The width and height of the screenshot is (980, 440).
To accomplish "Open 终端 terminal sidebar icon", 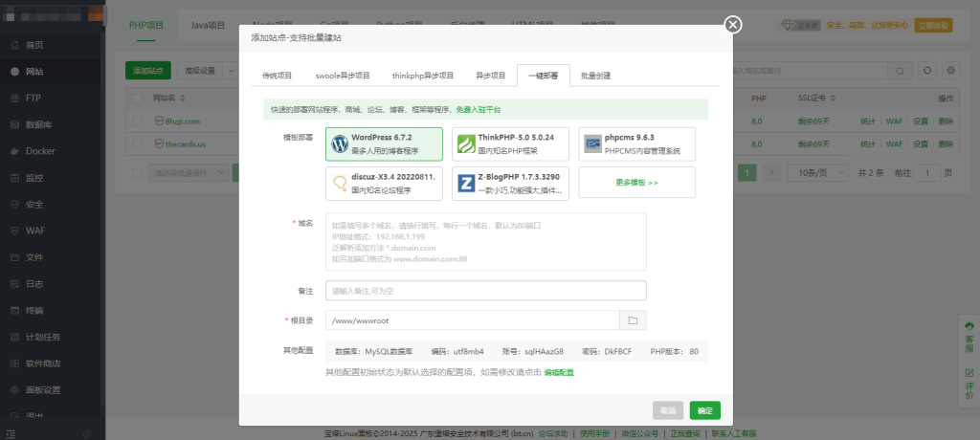I will coord(14,311).
